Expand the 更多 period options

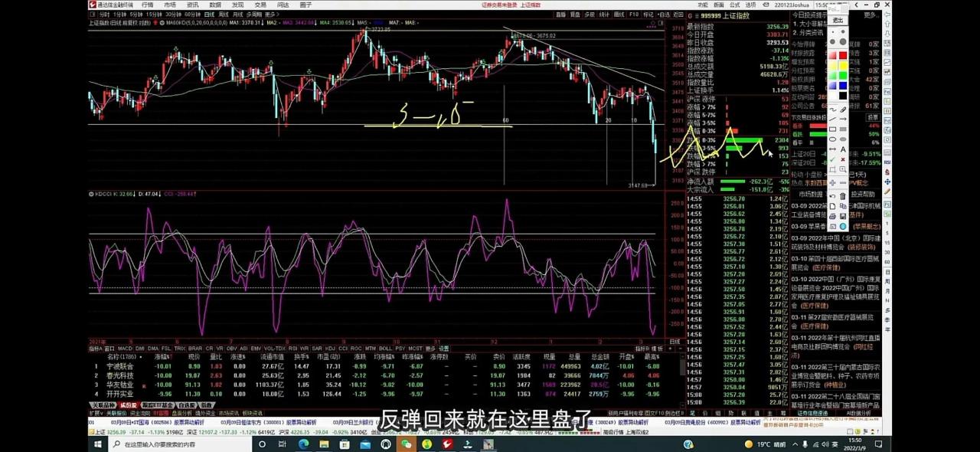(x=272, y=15)
